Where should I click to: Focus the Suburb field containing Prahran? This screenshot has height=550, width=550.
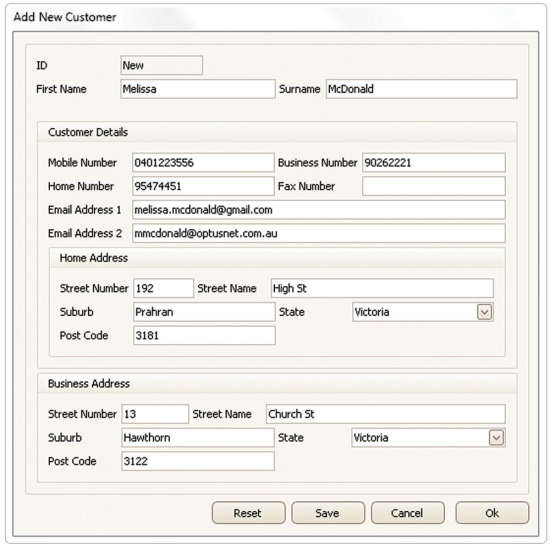click(204, 312)
